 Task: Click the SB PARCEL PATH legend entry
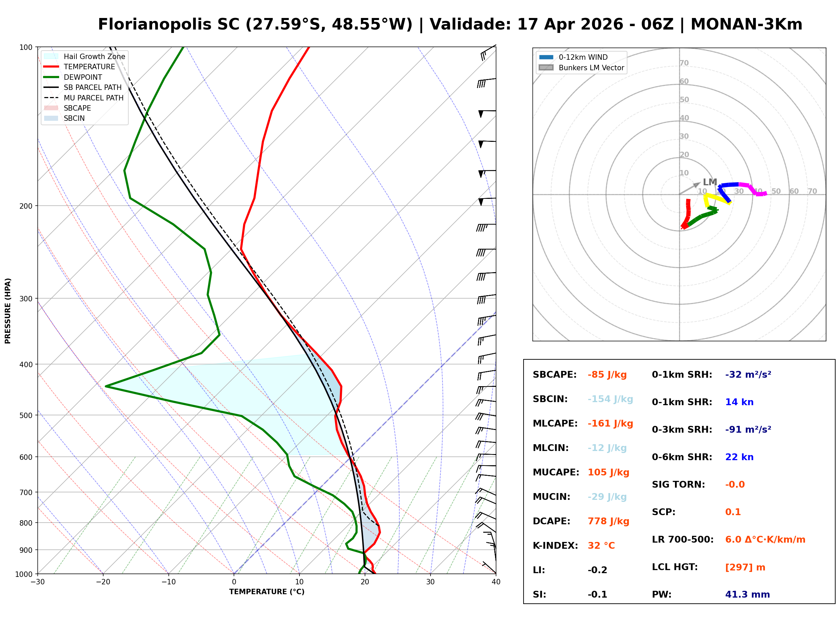click(51, 88)
